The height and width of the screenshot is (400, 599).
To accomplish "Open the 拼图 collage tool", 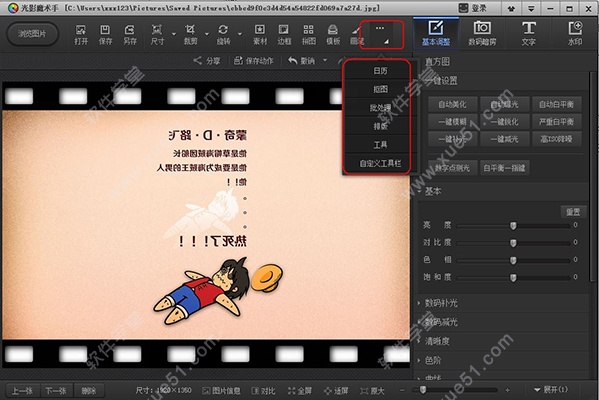I will click(x=309, y=34).
